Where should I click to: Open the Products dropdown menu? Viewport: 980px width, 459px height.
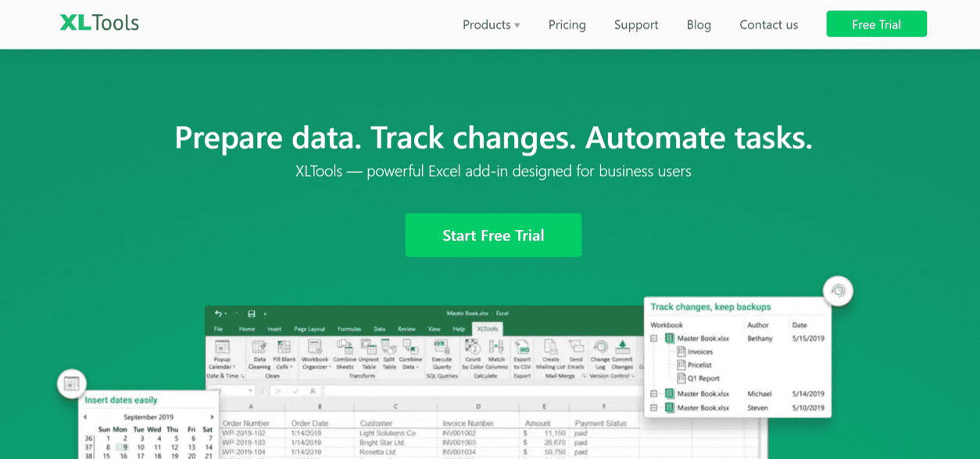[x=491, y=25]
